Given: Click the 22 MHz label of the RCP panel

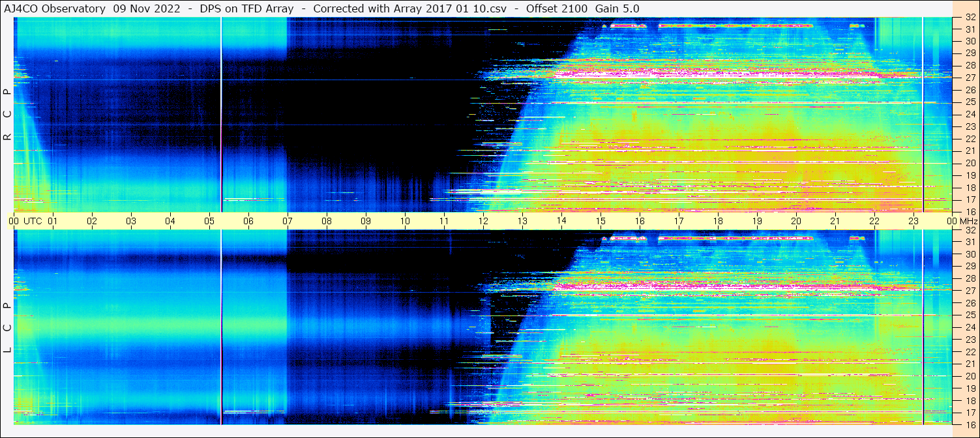Looking at the screenshot, I should [x=970, y=138].
